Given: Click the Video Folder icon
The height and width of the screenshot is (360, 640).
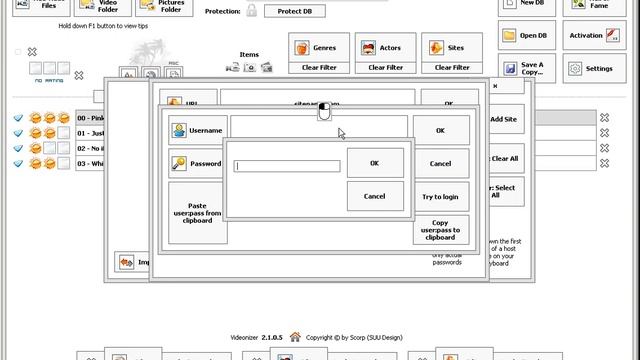Looking at the screenshot, I should click(x=87, y=4).
